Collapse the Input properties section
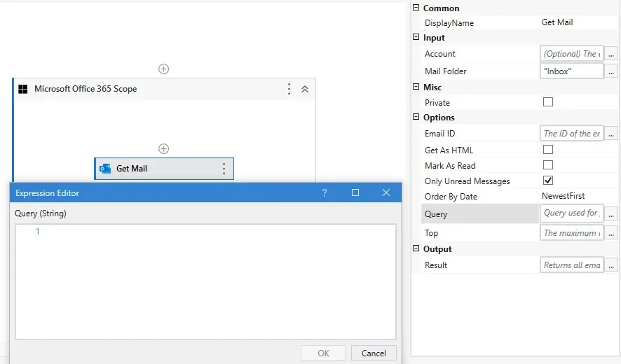The height and width of the screenshot is (364, 621). (x=416, y=37)
